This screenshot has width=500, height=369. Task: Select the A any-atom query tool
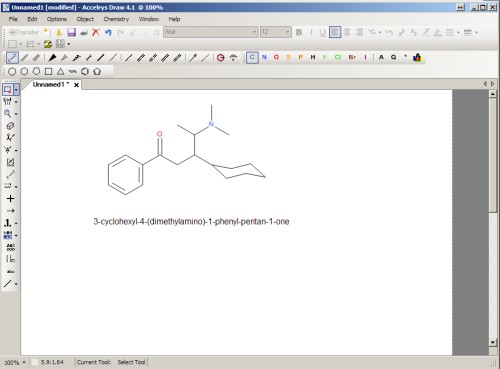(x=381, y=57)
